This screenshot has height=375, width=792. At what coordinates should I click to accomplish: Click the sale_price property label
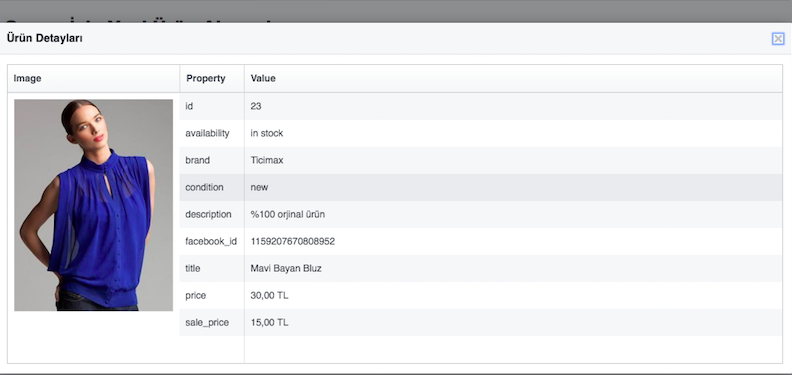(207, 322)
